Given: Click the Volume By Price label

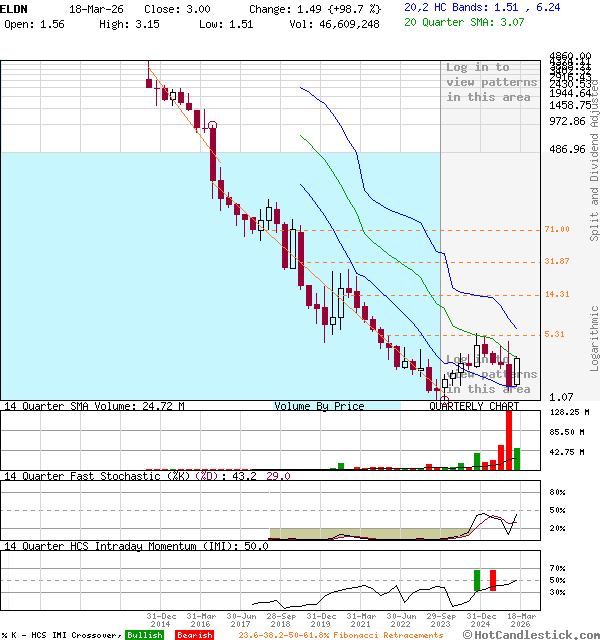Looking at the screenshot, I should coord(319,407).
